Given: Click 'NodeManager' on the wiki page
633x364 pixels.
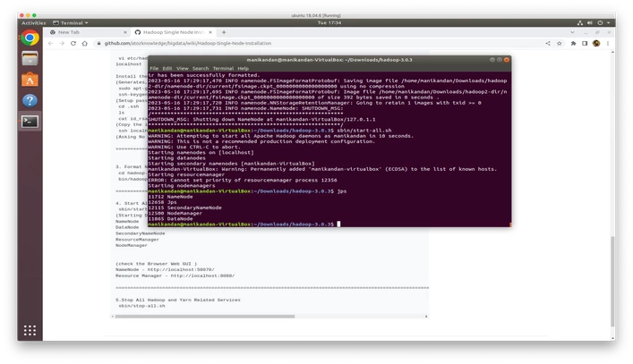Looking at the screenshot, I should coord(132,245).
